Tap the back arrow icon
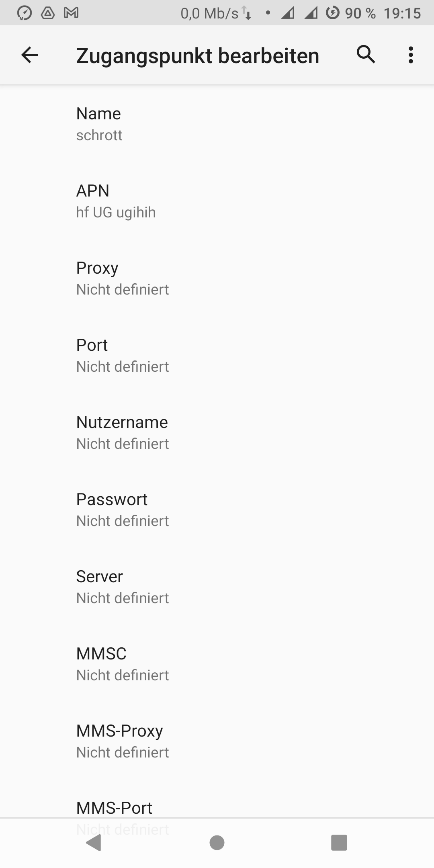The height and width of the screenshot is (868, 434). tap(29, 55)
